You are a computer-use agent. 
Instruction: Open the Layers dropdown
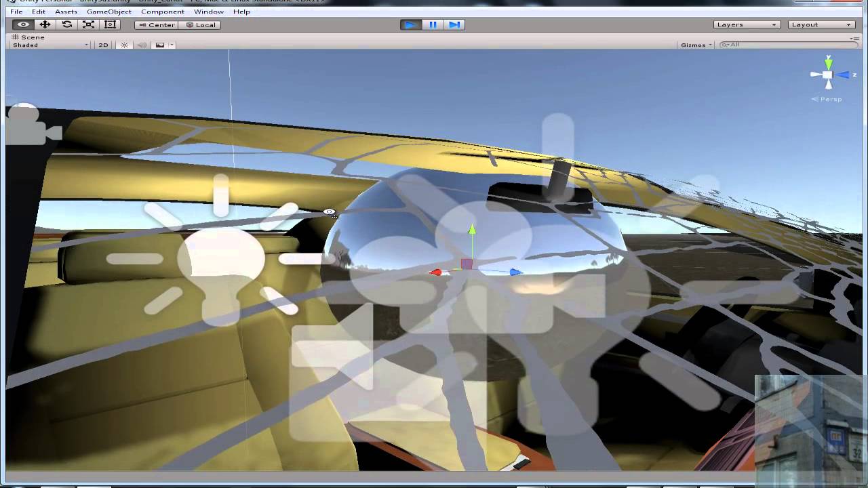[x=747, y=24]
